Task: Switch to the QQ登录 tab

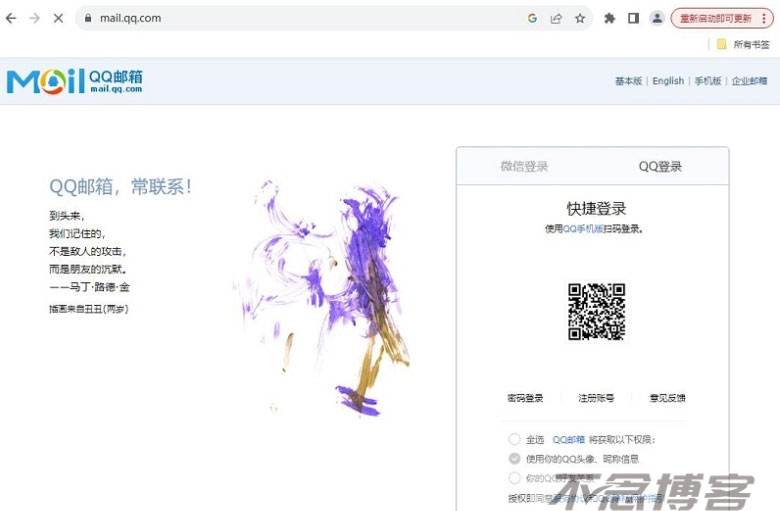Action: tap(660, 166)
